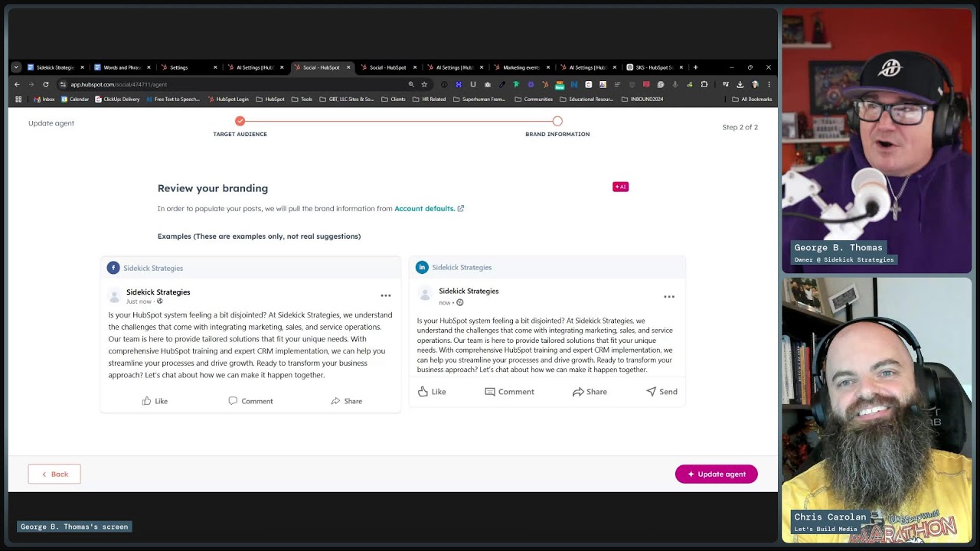Open the ClickUp Delivery bookmark
The height and width of the screenshot is (551, 980).
coord(117,99)
